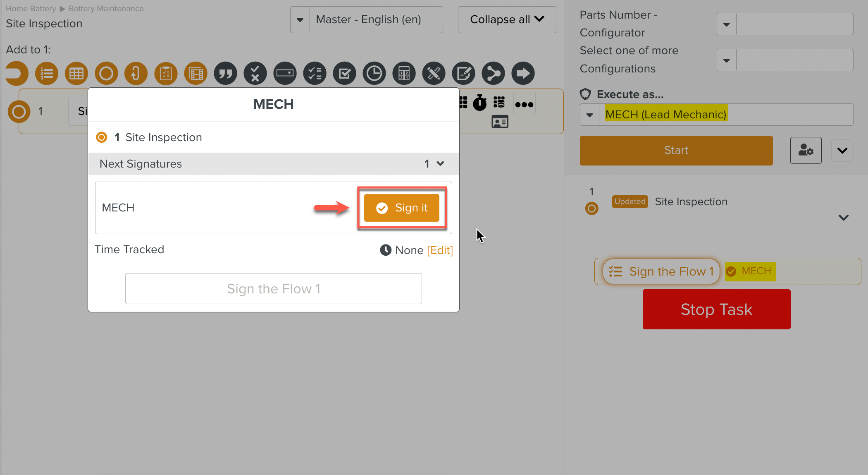Image resolution: width=868 pixels, height=475 pixels.
Task: Open the Master - English language selector
Action: pyautogui.click(x=366, y=19)
